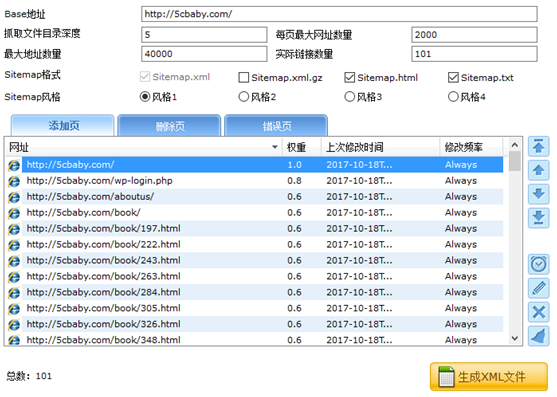Open the 错误页 tab
Image resolution: width=557 pixels, height=397 pixels.
click(276, 126)
